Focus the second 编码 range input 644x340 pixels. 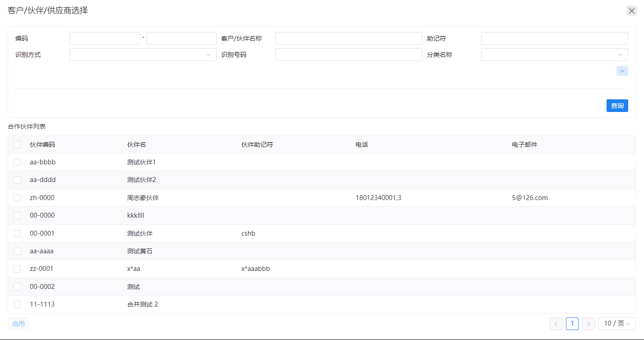[181, 38]
